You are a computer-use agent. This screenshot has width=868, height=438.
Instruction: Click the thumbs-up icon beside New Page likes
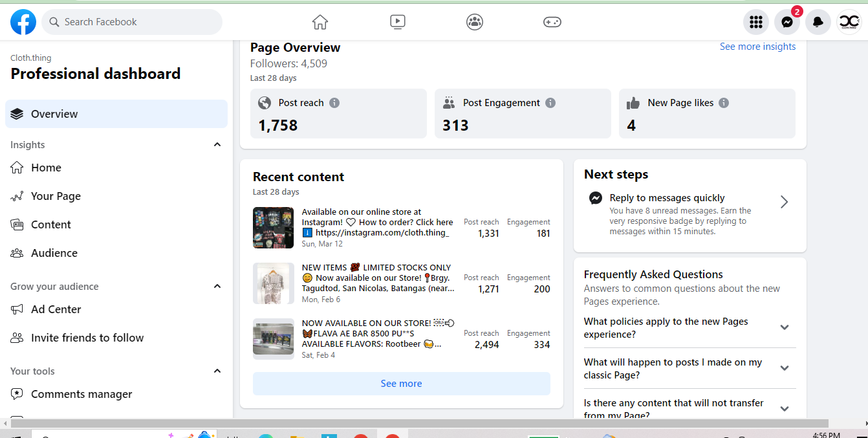point(633,103)
